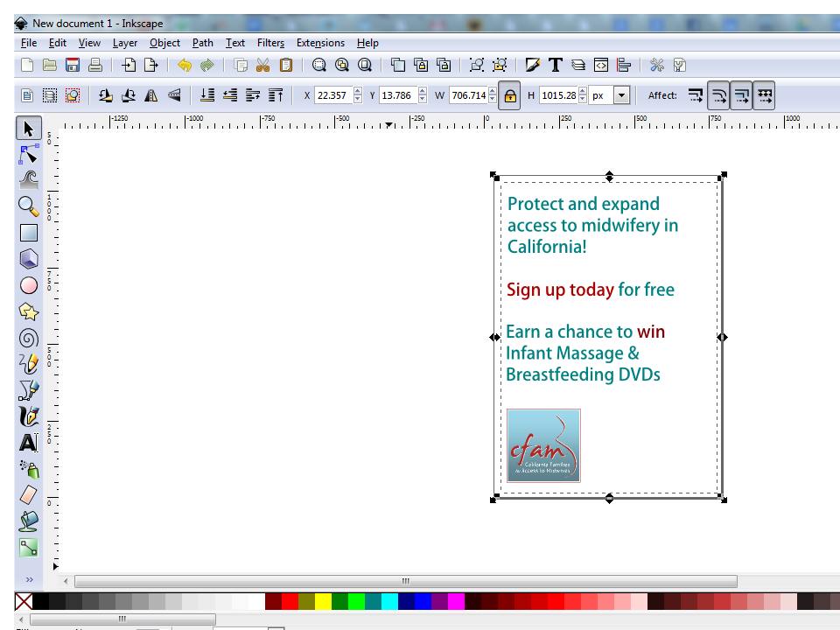Choose the Text tool from the toolbox
This screenshot has height=630, width=840.
(27, 443)
